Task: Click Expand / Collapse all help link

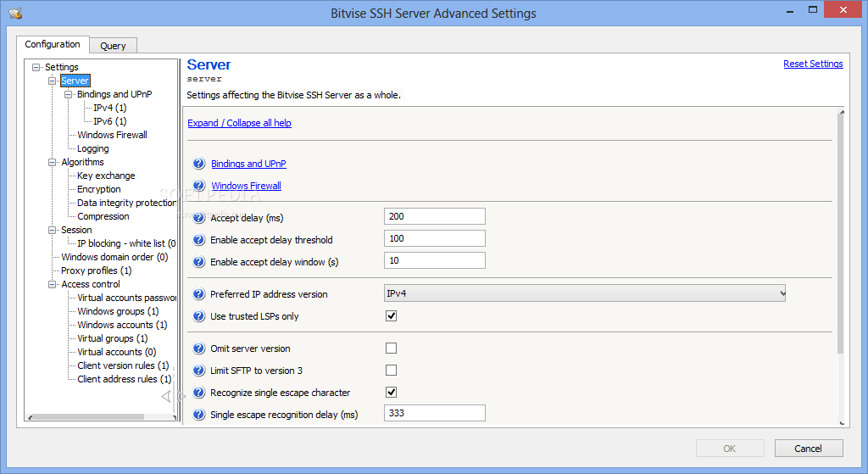Action: pos(239,123)
